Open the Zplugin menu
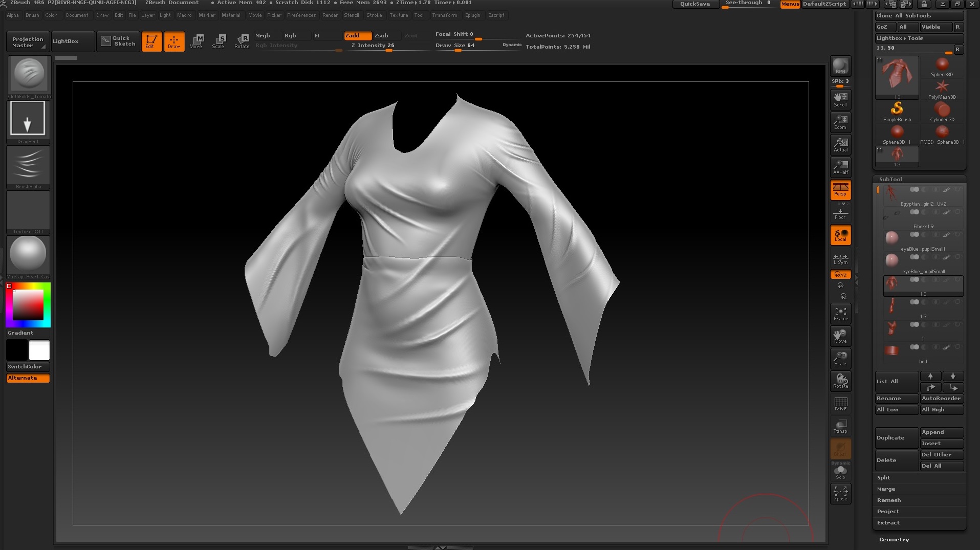Screen dimensions: 980x550 coord(472,15)
